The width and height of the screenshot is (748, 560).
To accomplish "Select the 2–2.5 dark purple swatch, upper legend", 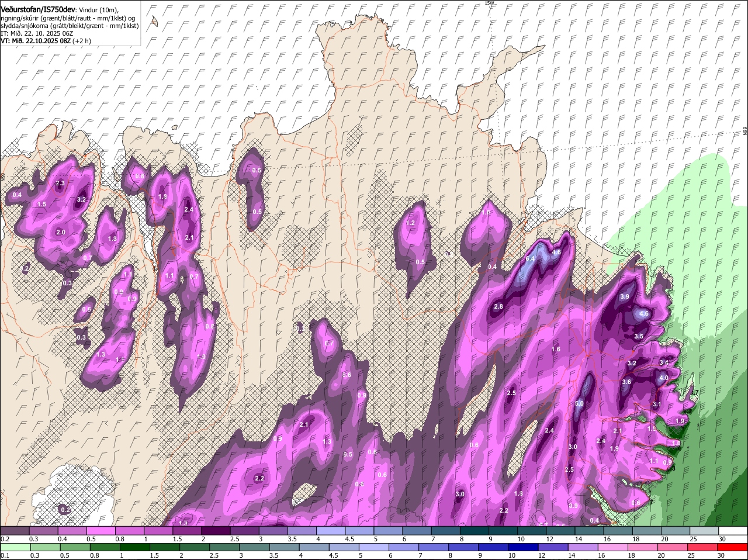I will pos(216,531).
